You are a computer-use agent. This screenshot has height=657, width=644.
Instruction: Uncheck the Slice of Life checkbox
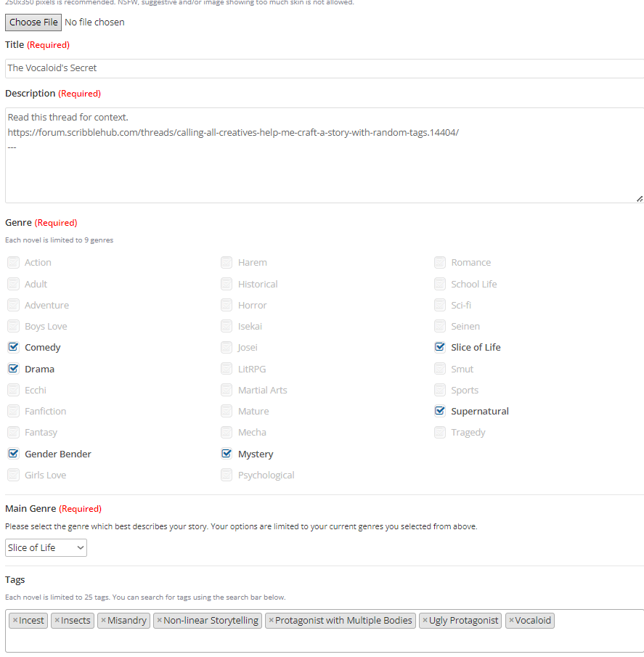[439, 347]
